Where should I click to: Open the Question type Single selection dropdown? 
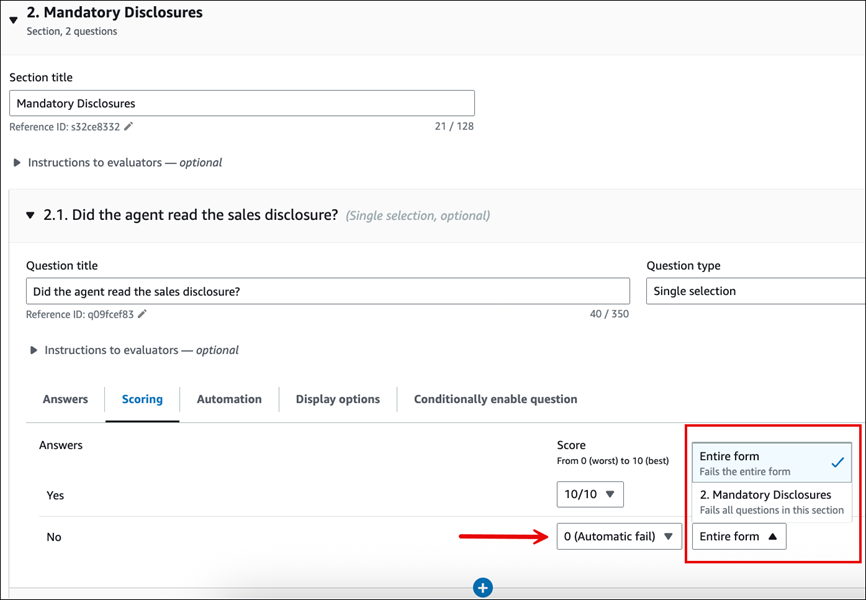pos(755,291)
